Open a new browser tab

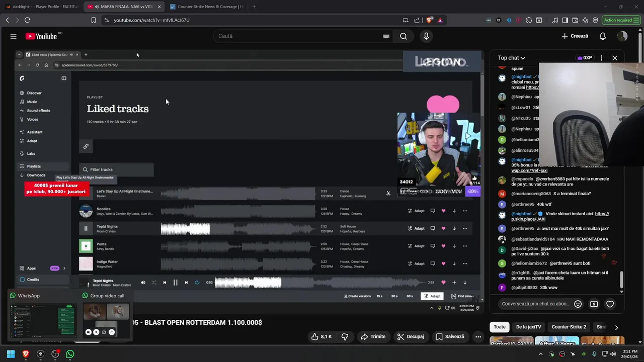coord(254,7)
